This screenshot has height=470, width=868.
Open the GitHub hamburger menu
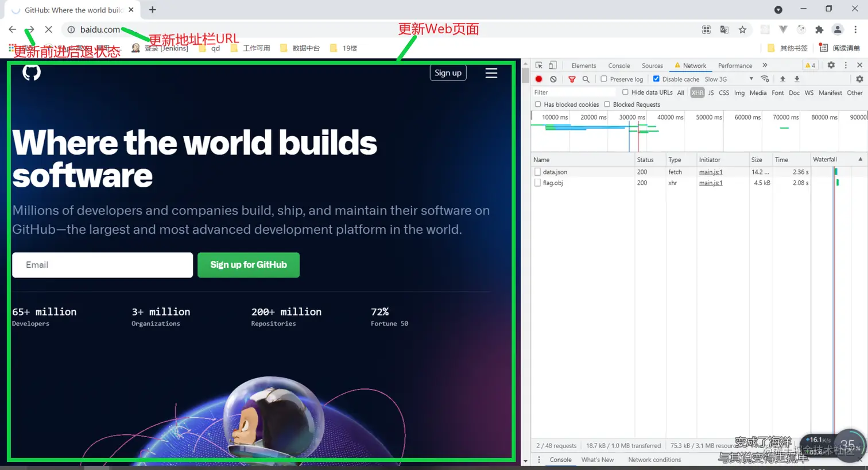point(491,73)
